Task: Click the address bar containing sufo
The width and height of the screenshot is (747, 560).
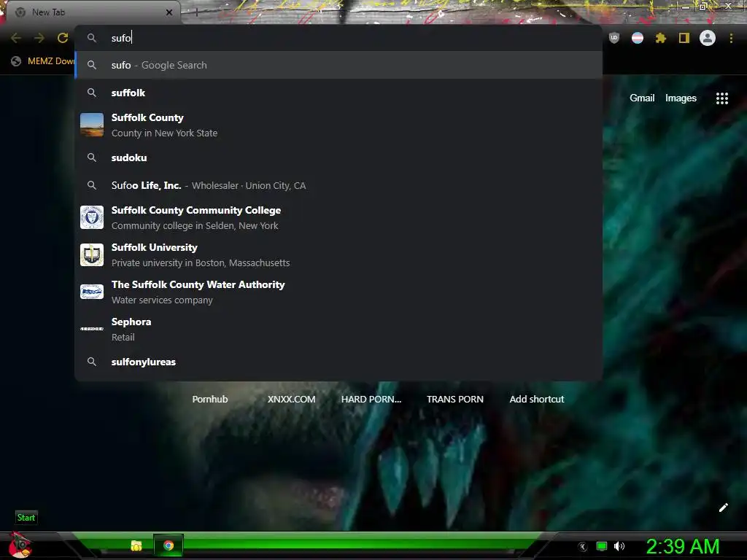Action: tap(338, 38)
